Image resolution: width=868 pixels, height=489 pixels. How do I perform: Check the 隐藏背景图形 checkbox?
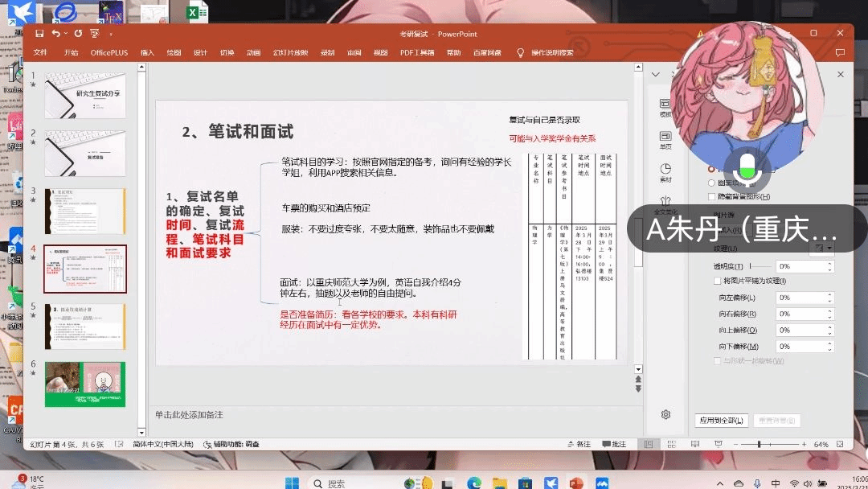pos(712,196)
